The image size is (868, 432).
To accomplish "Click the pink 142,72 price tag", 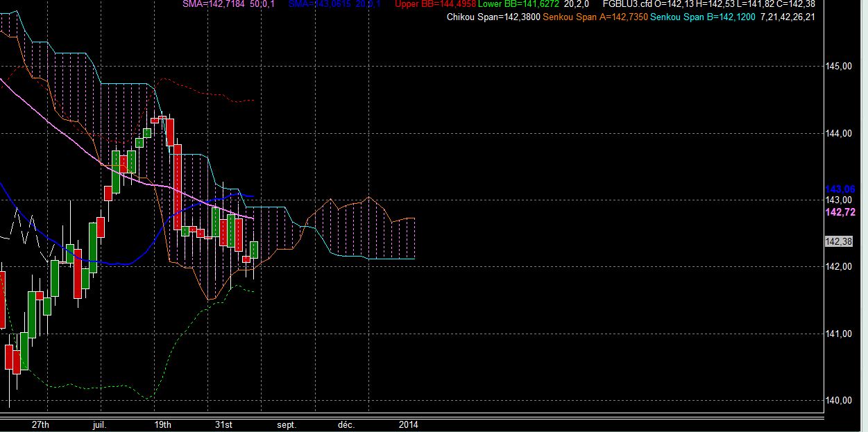I will [x=840, y=212].
